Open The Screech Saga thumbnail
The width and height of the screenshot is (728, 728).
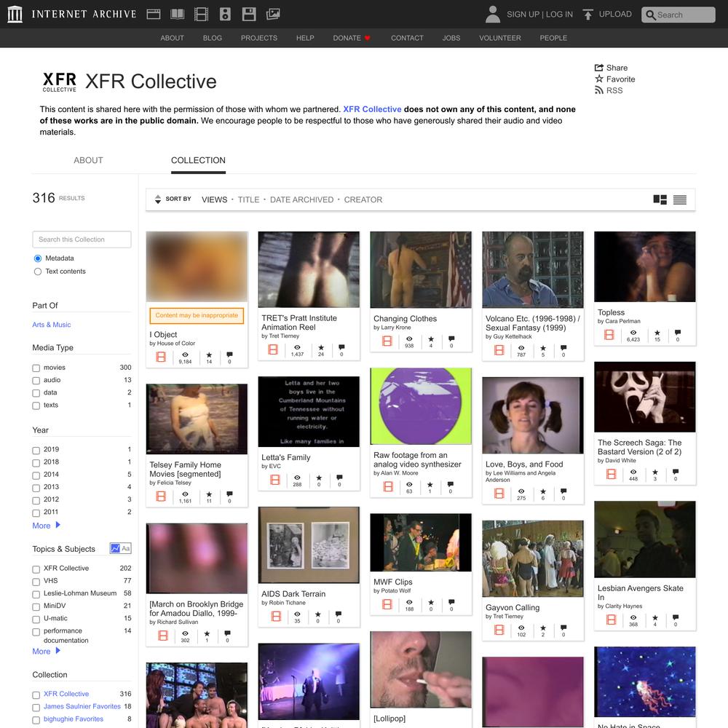pyautogui.click(x=645, y=397)
